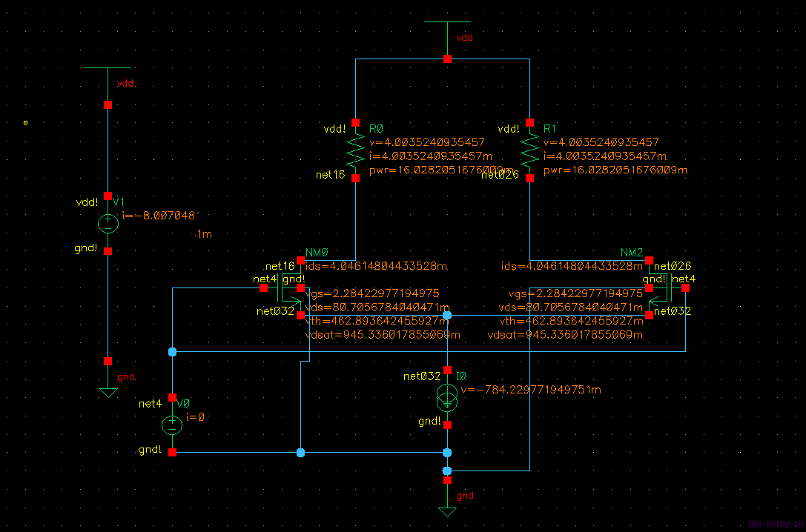Click the red gnd text at bottom center
Viewport: 806px width, 532px height.
pos(465,496)
